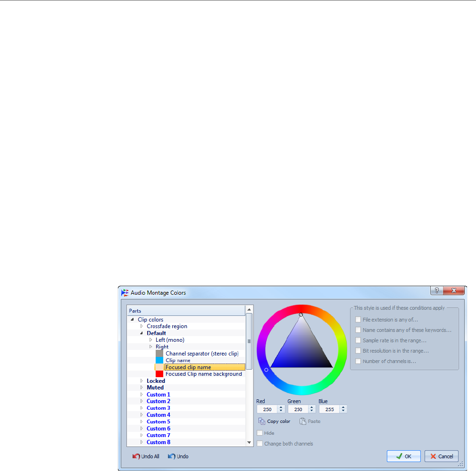
Task: Click the Paste clipboard icon
Action: pos(303,421)
